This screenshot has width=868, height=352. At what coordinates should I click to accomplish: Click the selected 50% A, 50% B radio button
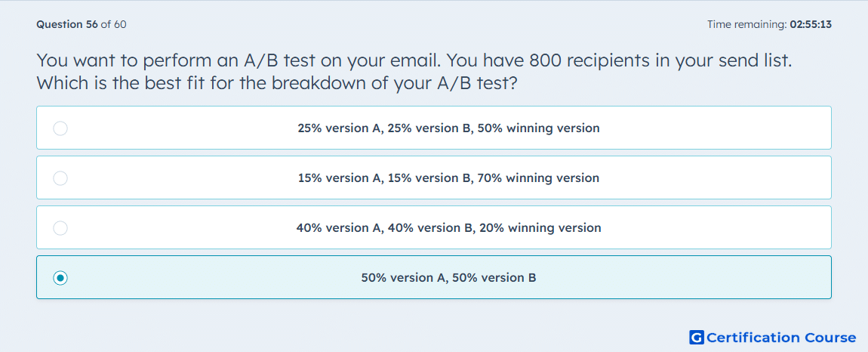(x=60, y=278)
